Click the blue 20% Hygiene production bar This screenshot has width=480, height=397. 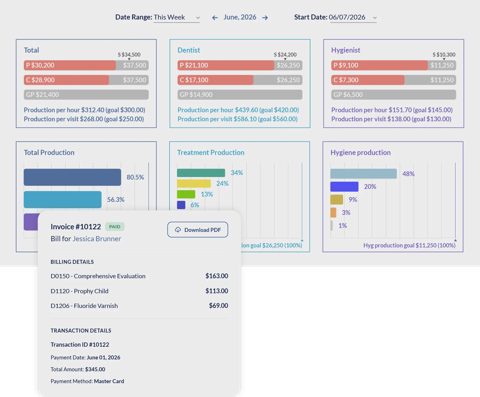tap(344, 187)
